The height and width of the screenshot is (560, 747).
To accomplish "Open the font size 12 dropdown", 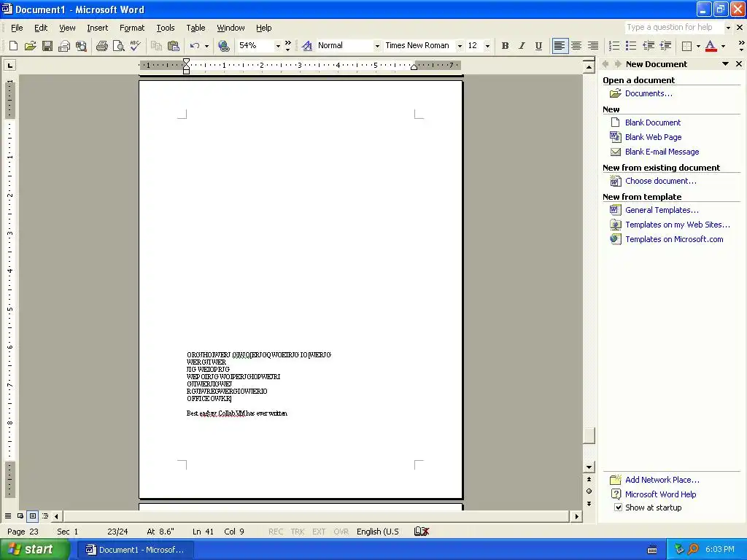I will 487,46.
